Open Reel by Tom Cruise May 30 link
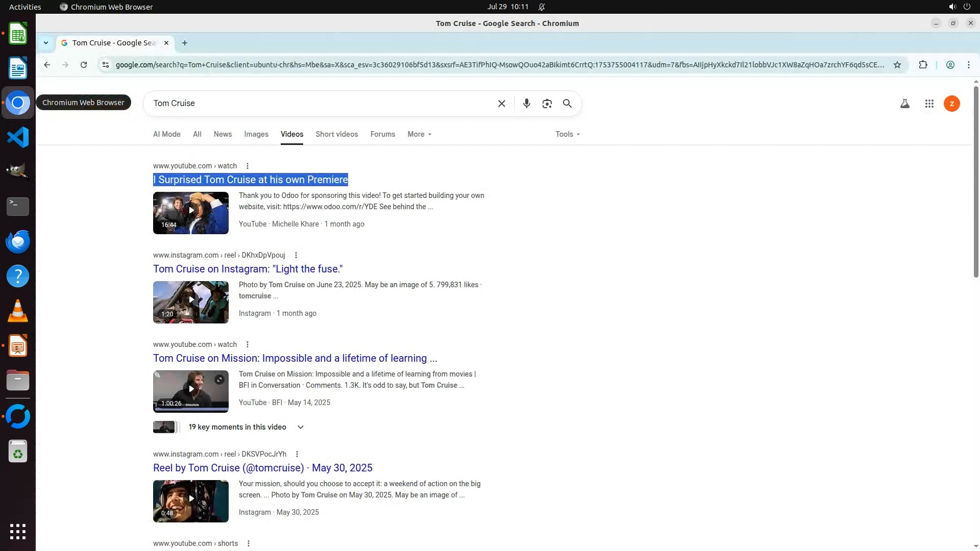Image resolution: width=980 pixels, height=551 pixels. 262,468
